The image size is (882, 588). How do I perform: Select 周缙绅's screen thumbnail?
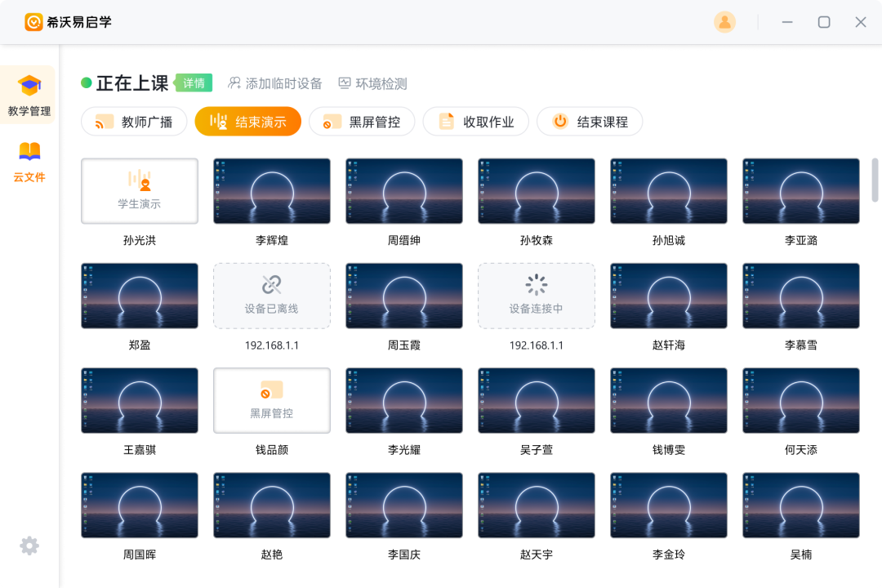404,191
